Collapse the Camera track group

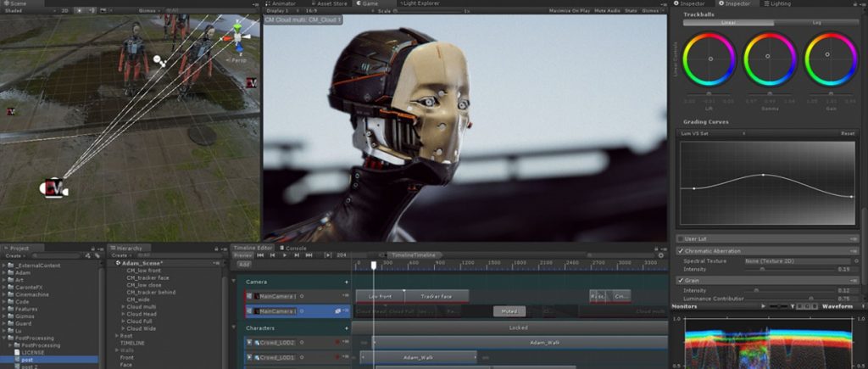tap(233, 282)
